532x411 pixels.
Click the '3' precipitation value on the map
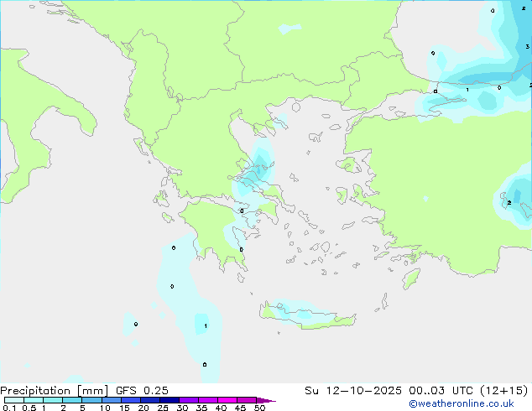(527, 46)
